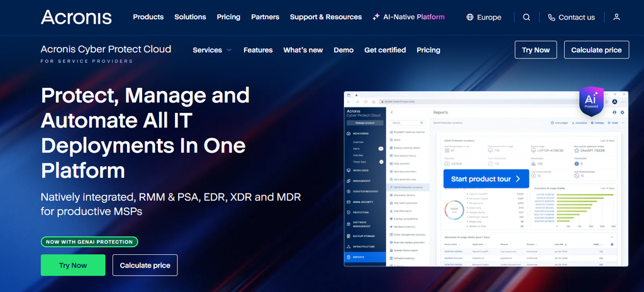The image size is (644, 292).
Task: Click Now with GenAI Protection badge
Action: point(89,242)
